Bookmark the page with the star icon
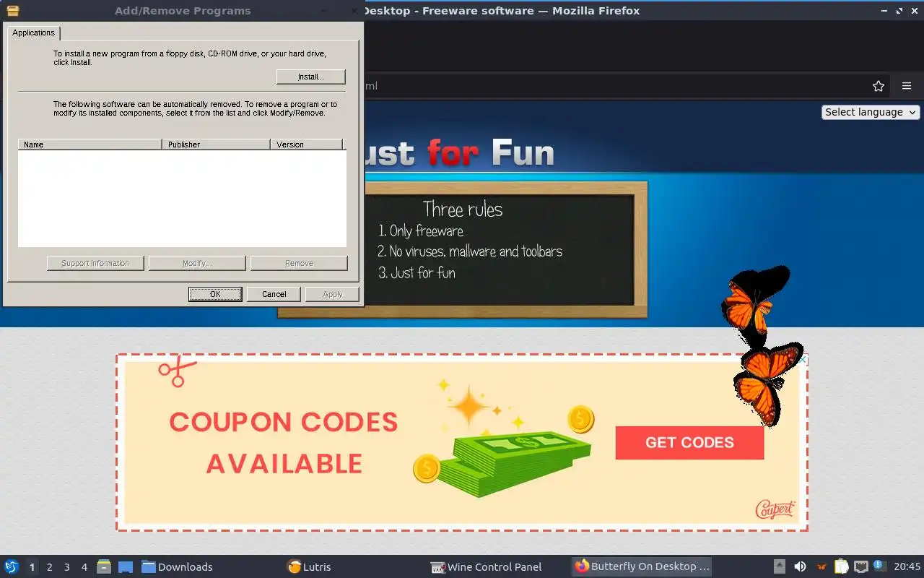Screen dimensions: 924x578 879,86
